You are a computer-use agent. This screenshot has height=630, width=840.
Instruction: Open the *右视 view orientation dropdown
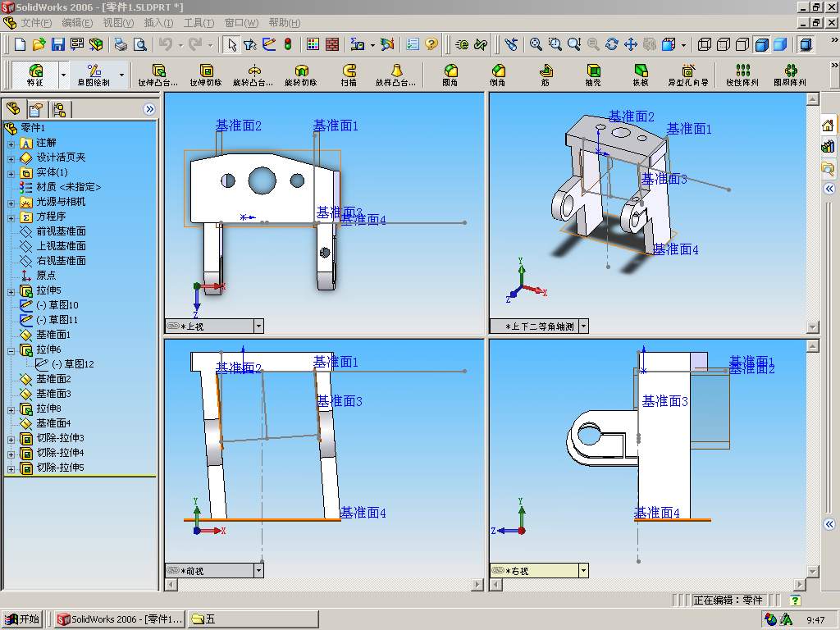tap(583, 571)
